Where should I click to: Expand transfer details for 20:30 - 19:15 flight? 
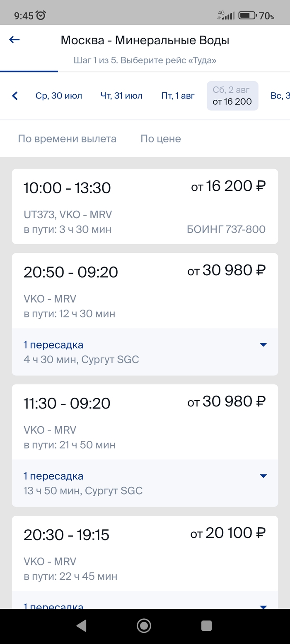263,606
